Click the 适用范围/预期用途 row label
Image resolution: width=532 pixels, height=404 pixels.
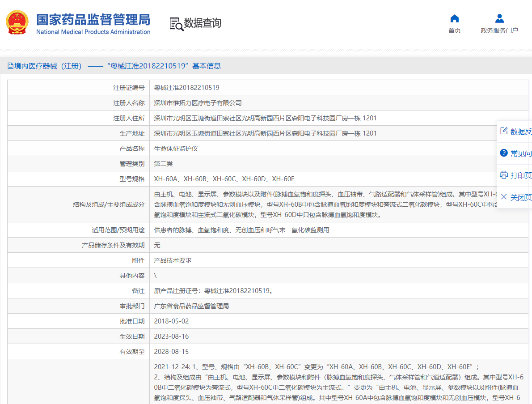point(118,230)
